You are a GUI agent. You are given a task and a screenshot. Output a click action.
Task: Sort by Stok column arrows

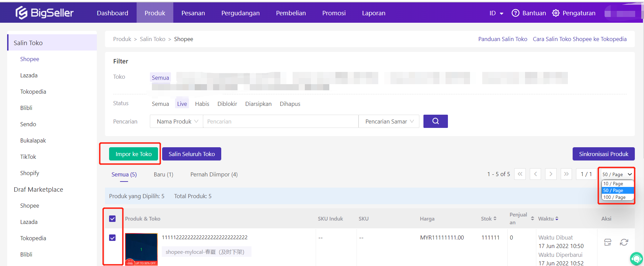click(495, 218)
